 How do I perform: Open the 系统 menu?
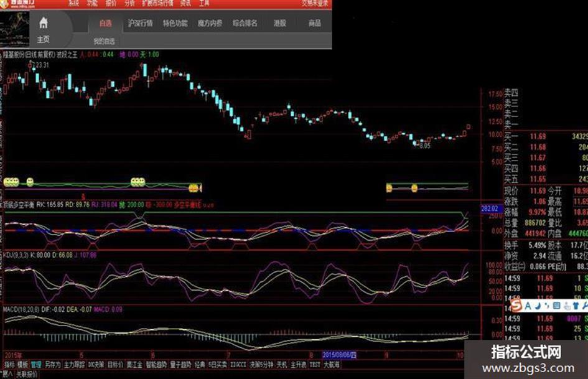pos(73,3)
